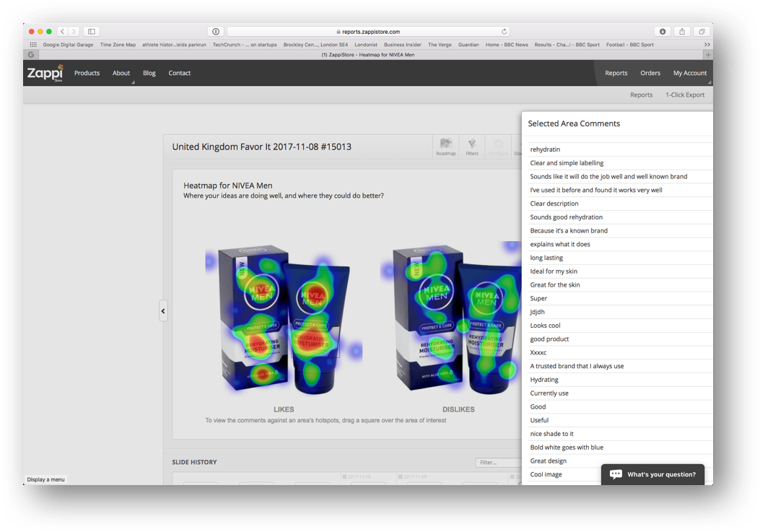Click the page info icon in the address bar

[x=216, y=31]
